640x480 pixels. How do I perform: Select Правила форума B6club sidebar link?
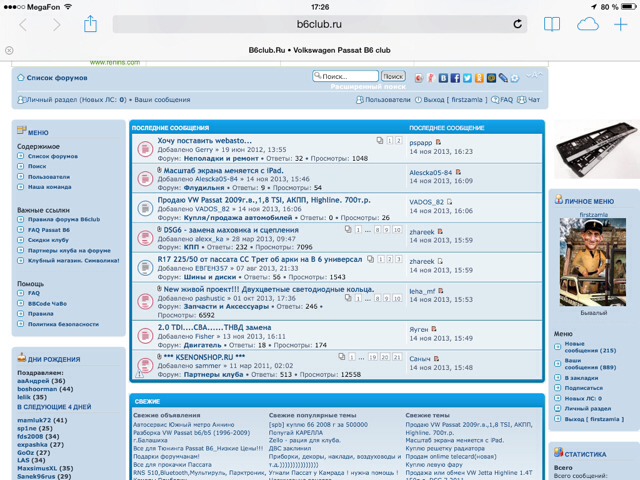point(63,219)
